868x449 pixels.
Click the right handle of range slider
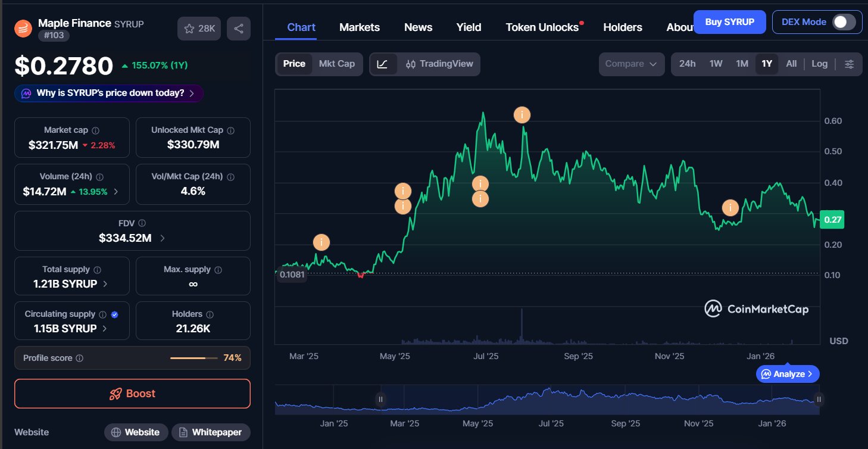(x=819, y=400)
